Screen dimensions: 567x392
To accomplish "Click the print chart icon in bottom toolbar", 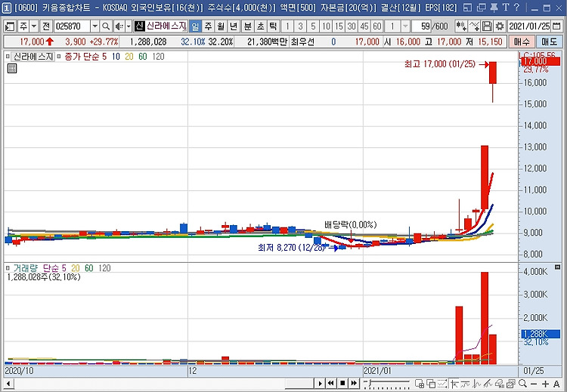I will [x=500, y=384].
